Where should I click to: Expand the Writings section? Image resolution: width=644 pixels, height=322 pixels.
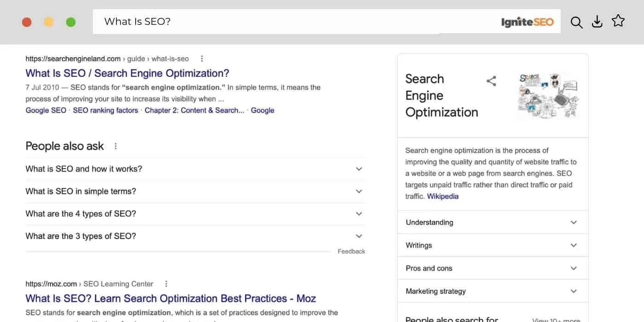coord(573,245)
